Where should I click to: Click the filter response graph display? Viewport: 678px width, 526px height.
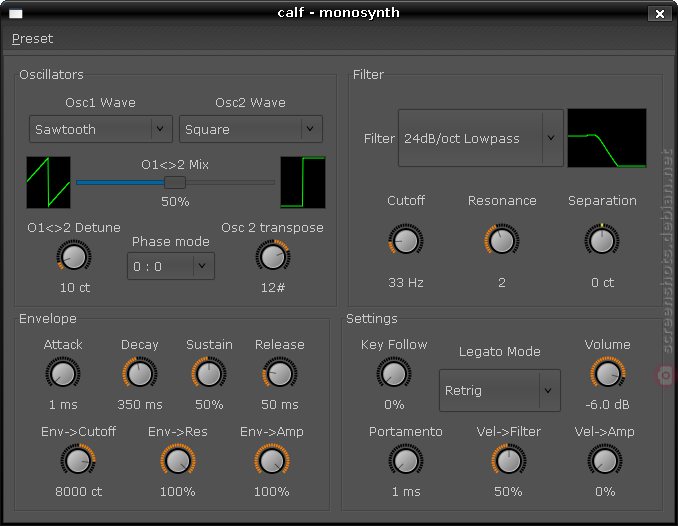(x=607, y=138)
